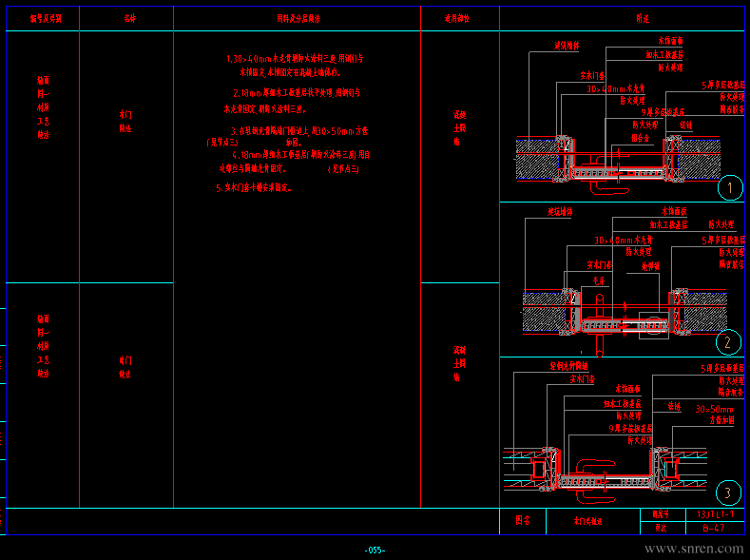
Task: Select the '地弹簧' annotation in detail 2
Action: point(650,266)
